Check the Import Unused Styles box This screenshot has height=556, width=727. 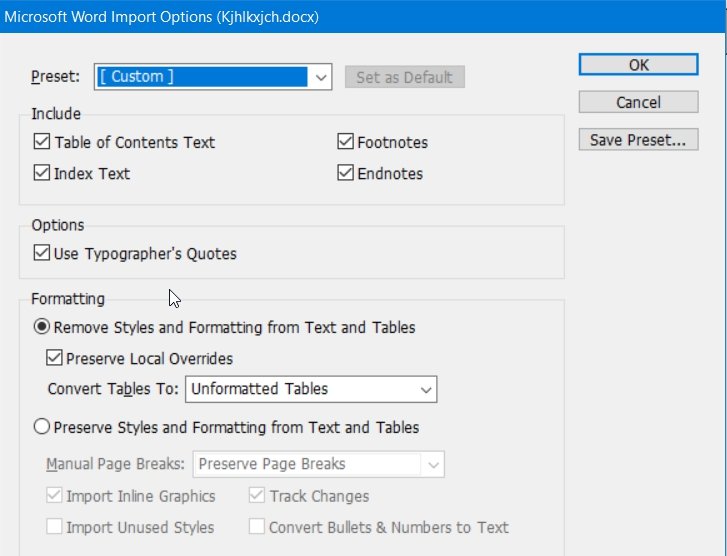pyautogui.click(x=55, y=527)
